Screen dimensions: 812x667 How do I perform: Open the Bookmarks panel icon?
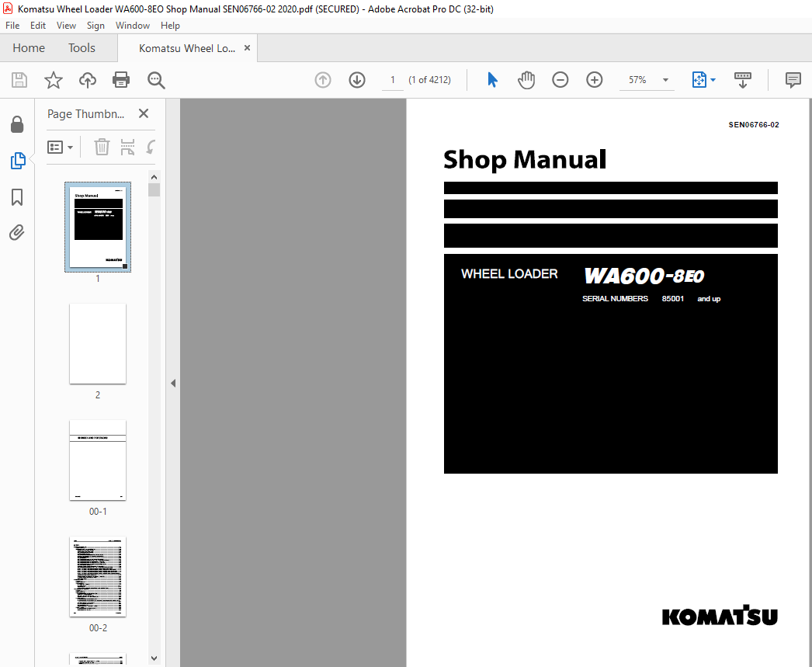tap(17, 196)
